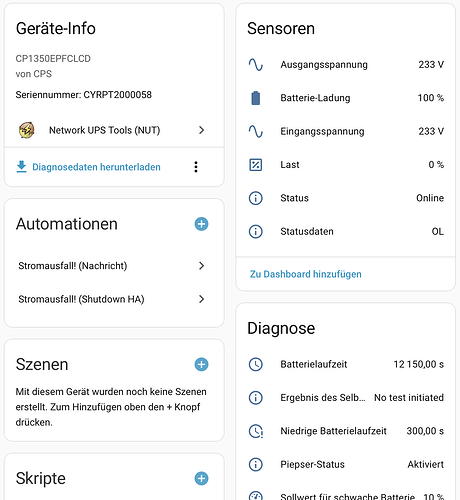Open three-dot menu beside Diagnosedaten herunterladen
The height and width of the screenshot is (500, 460).
196,167
